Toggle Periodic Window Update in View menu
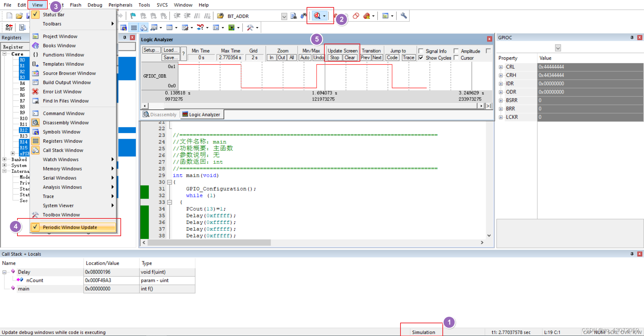This screenshot has width=644, height=336. coord(69,227)
